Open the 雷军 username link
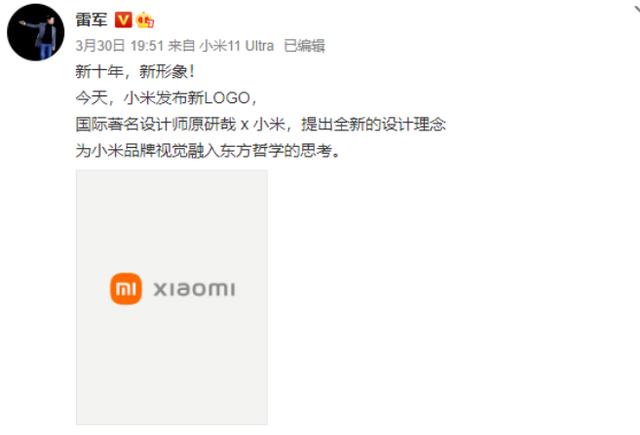 [91, 20]
